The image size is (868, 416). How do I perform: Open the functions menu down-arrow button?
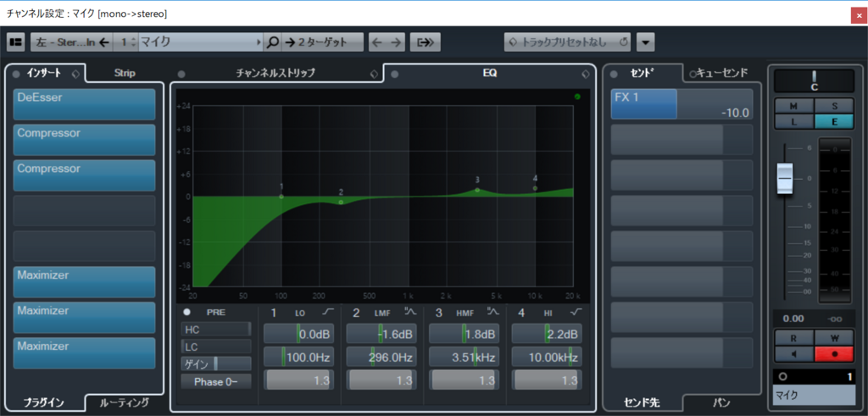645,42
